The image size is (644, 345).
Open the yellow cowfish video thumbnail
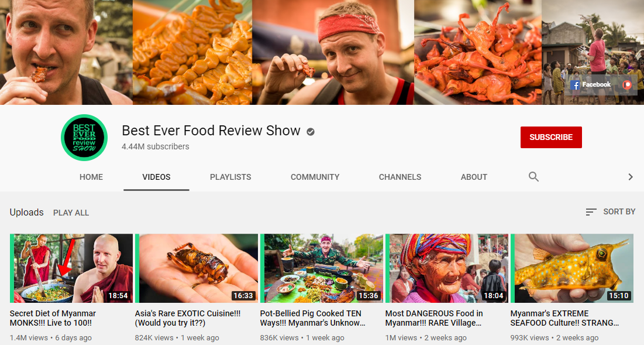click(572, 268)
